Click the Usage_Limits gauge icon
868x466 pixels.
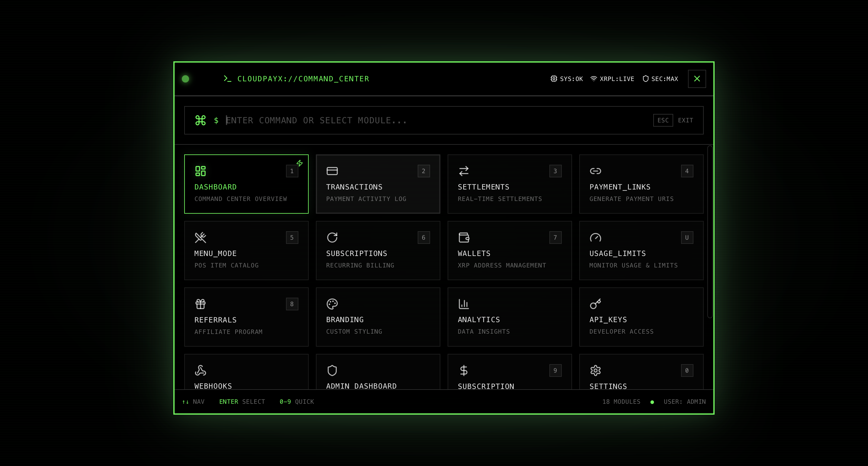tap(595, 238)
